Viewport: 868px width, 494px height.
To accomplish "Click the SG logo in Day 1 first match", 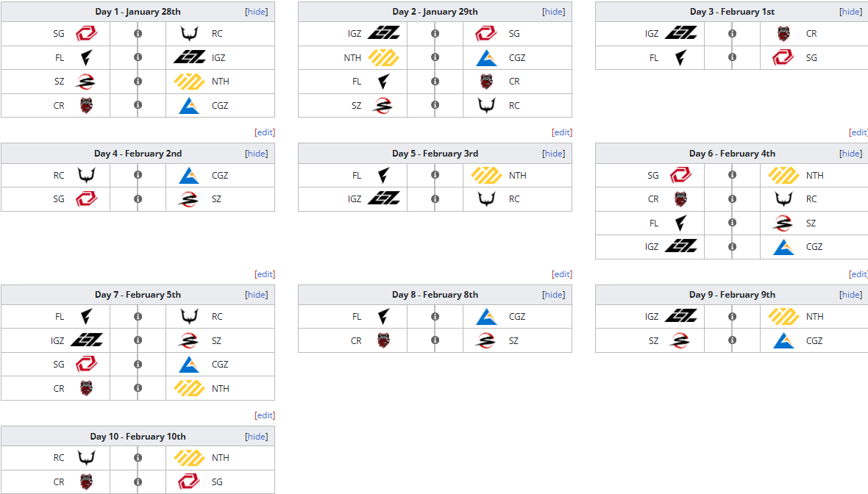I will (86, 34).
